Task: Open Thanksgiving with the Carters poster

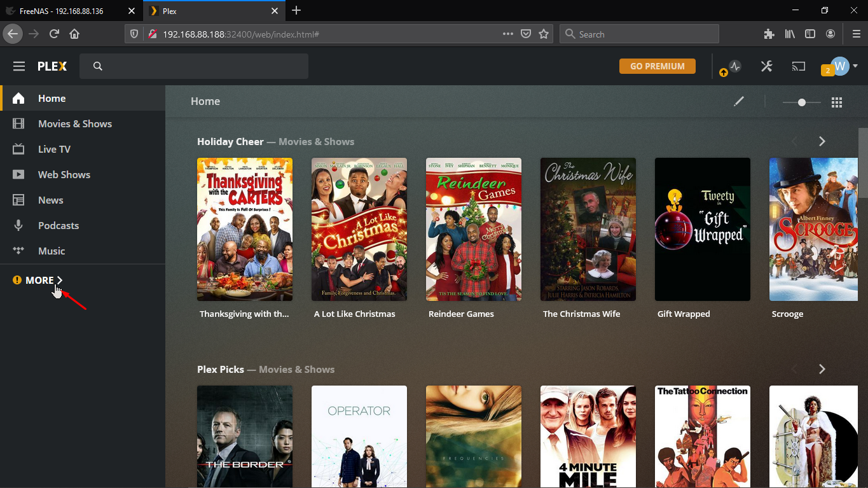Action: click(x=245, y=229)
